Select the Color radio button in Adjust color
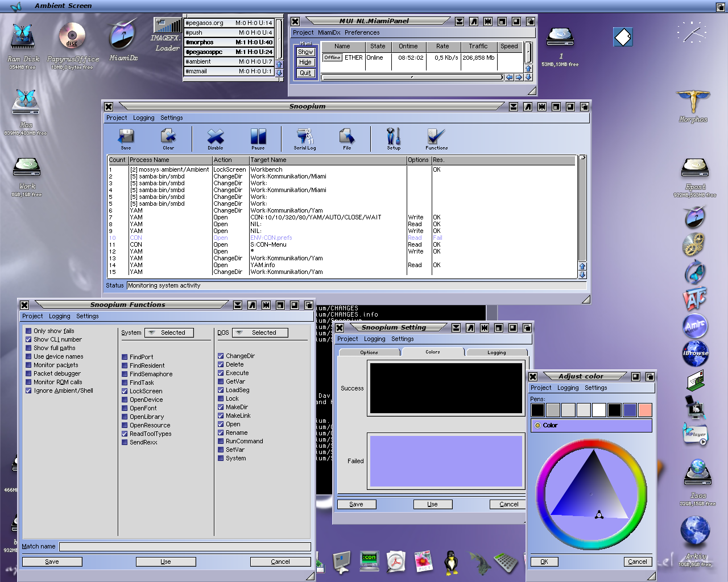The width and height of the screenshot is (728, 582). coord(537,425)
